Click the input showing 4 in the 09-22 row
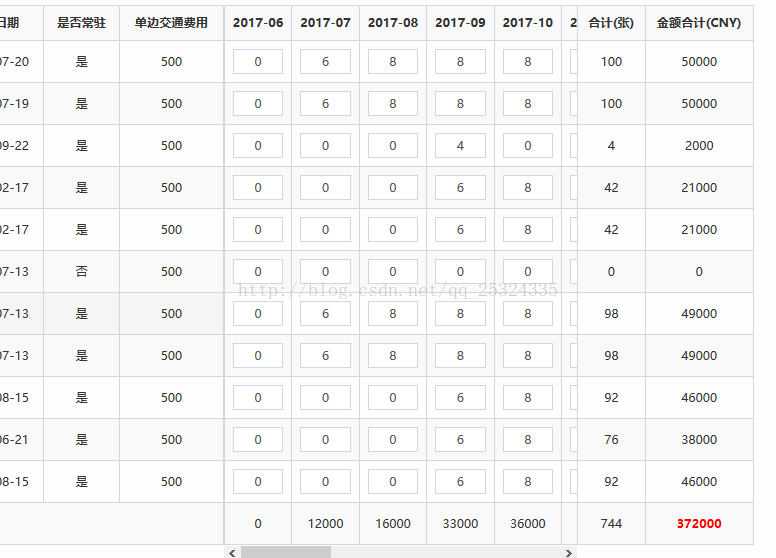 point(460,146)
